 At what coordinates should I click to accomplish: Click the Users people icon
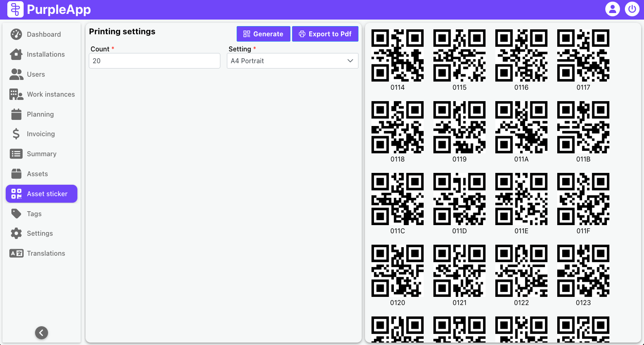coord(16,74)
